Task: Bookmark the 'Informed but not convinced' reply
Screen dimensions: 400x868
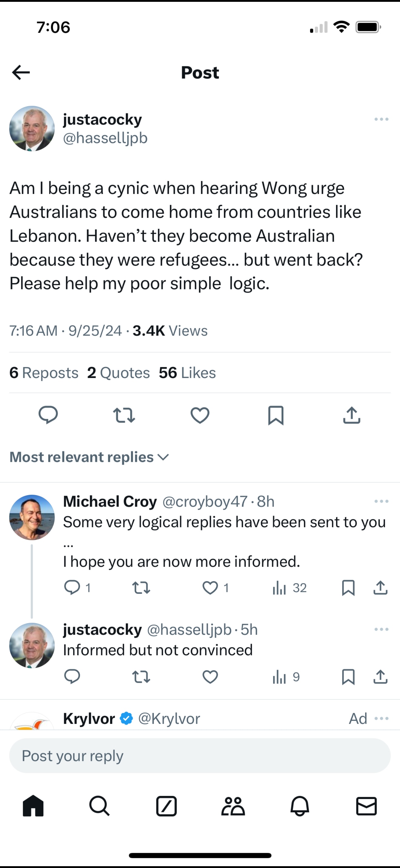Action: (349, 677)
